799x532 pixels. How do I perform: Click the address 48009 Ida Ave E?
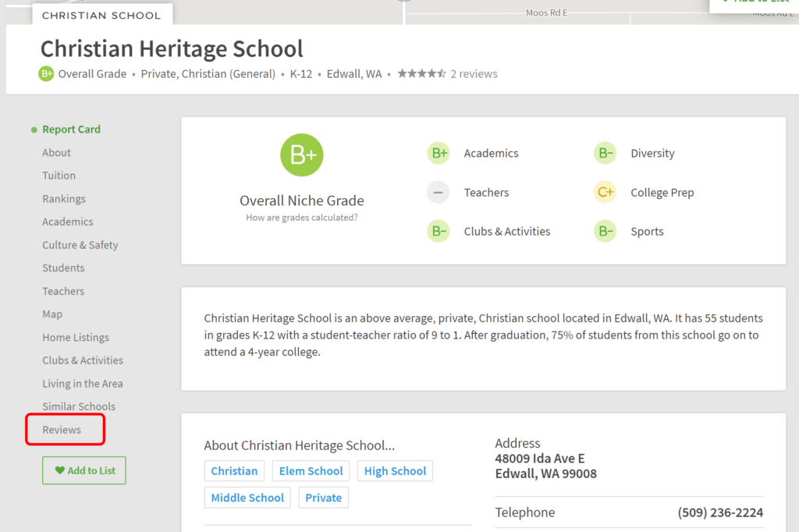(x=540, y=459)
